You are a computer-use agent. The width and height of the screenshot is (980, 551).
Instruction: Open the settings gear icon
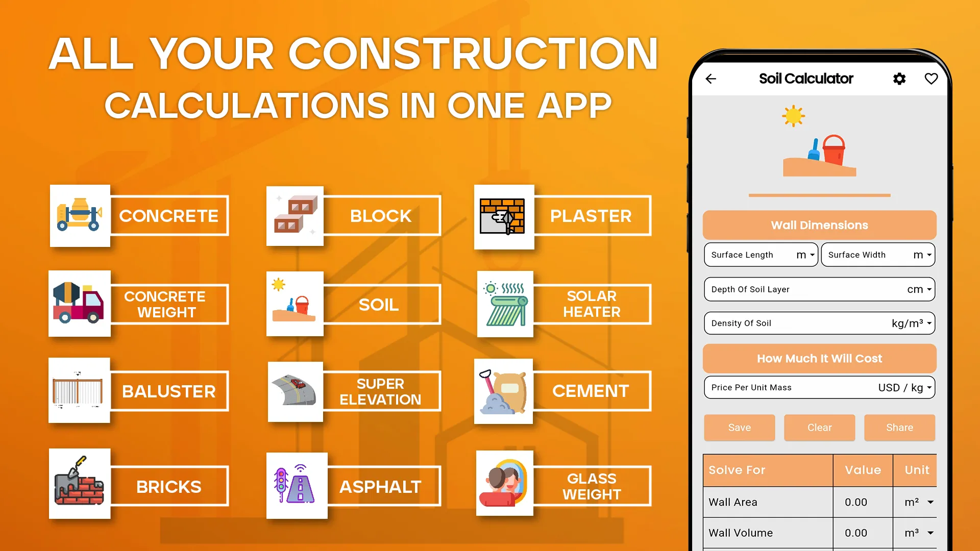pos(899,78)
